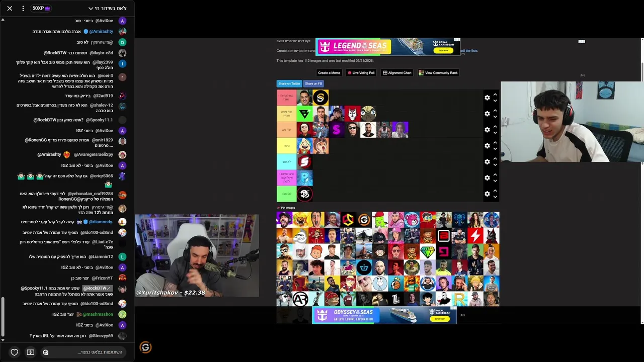Open settings gear for the orange tier row
This screenshot has height=362, width=644.
(x=487, y=130)
